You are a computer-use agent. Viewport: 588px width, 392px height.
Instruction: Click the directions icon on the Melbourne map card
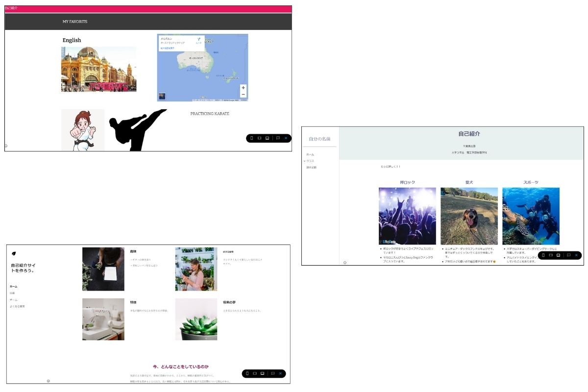(198, 39)
